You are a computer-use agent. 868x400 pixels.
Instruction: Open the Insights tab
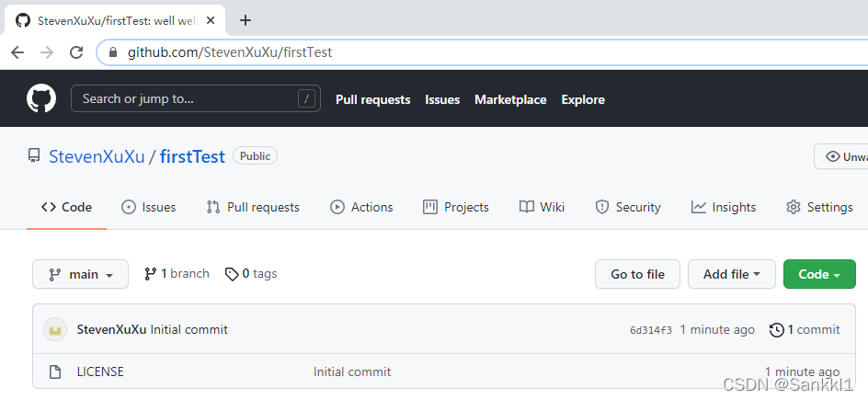point(724,208)
